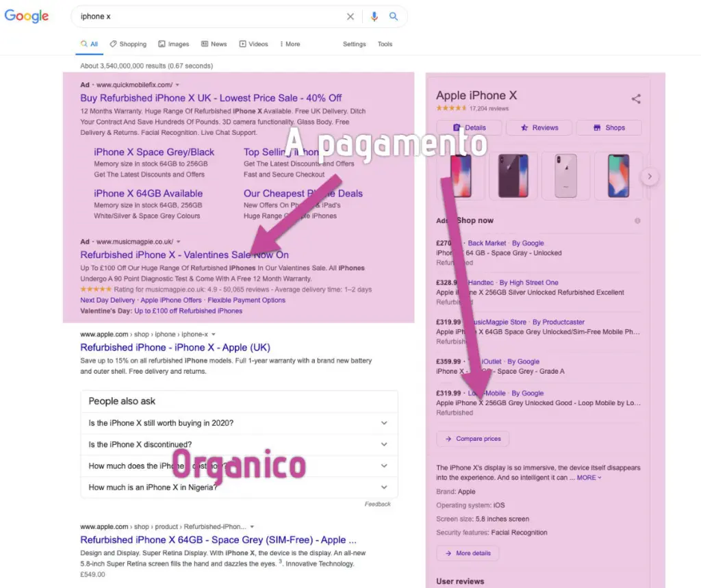Clear the search box with the X icon
701x588 pixels.
[x=350, y=16]
